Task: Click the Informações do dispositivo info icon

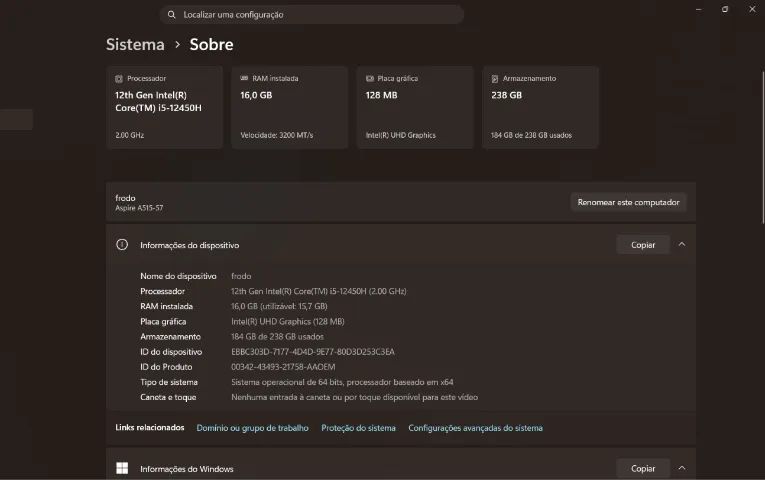Action: [122, 244]
